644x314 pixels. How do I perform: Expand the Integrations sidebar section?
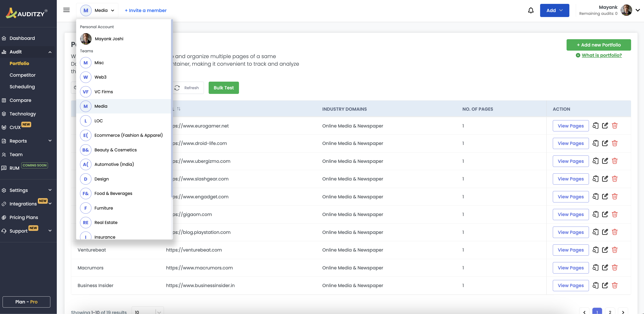(50, 204)
